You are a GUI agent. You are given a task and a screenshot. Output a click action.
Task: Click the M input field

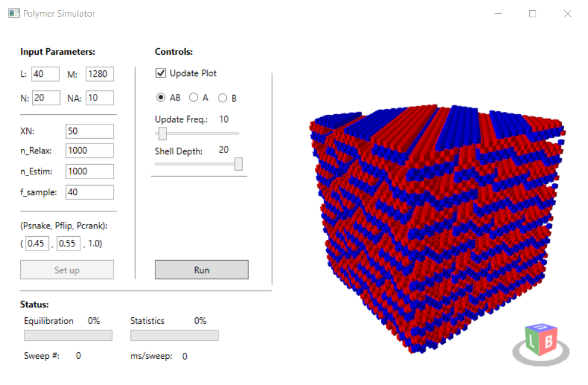[99, 74]
